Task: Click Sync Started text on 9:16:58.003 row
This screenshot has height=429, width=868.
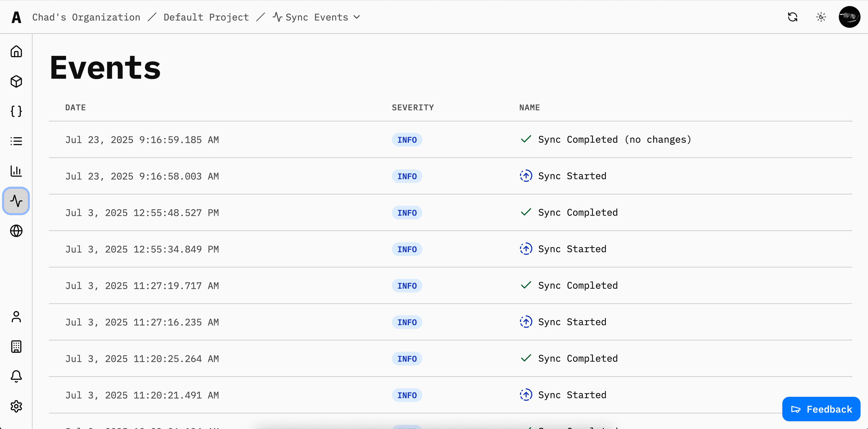Action: 572,176
